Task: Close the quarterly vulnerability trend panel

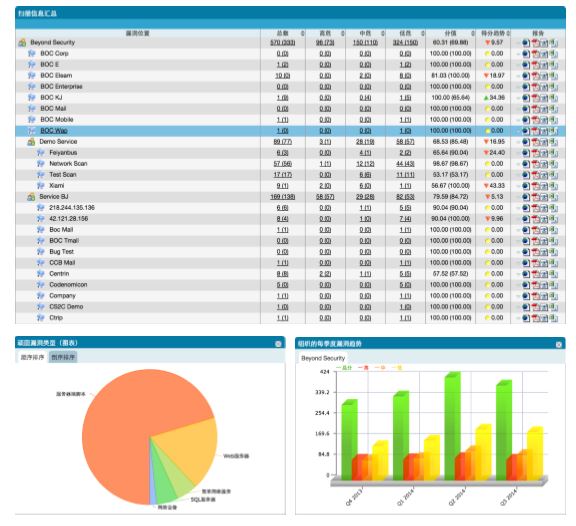Action: [559, 345]
